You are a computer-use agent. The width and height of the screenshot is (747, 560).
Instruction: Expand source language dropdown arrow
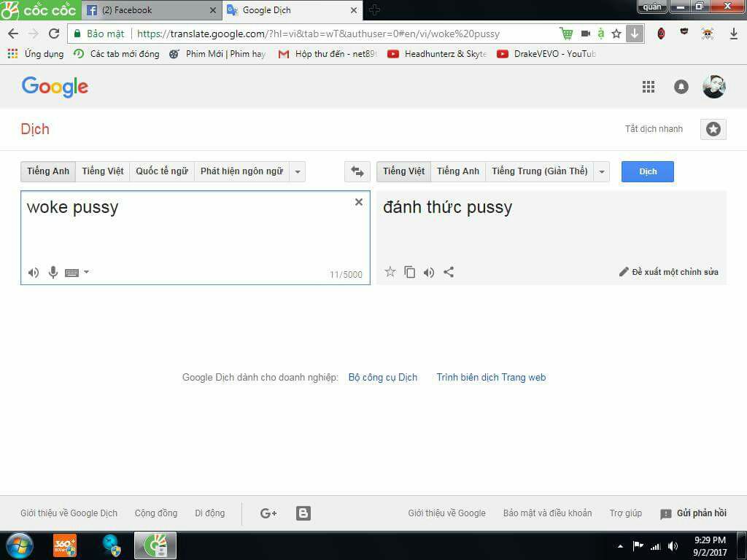click(297, 171)
